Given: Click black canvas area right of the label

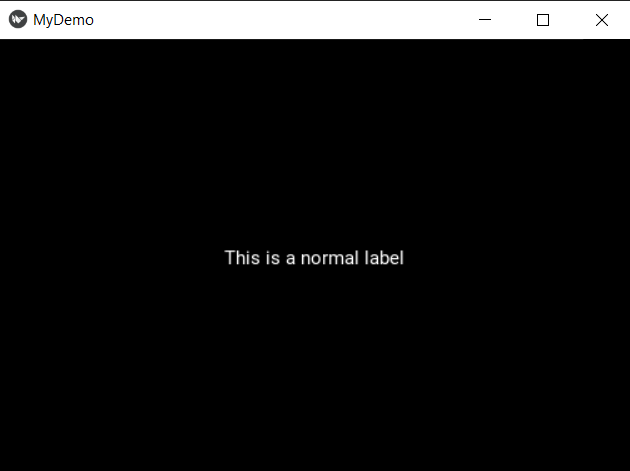Looking at the screenshot, I should [x=516, y=258].
